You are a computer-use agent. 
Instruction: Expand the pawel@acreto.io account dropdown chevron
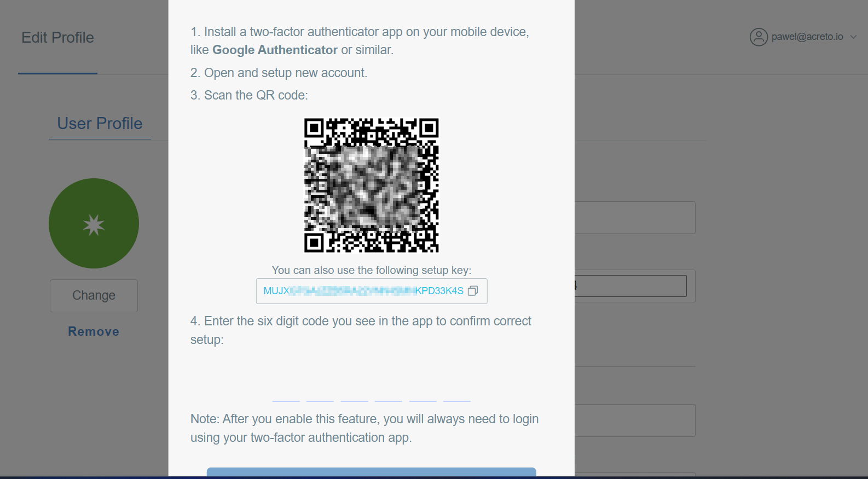tap(853, 37)
